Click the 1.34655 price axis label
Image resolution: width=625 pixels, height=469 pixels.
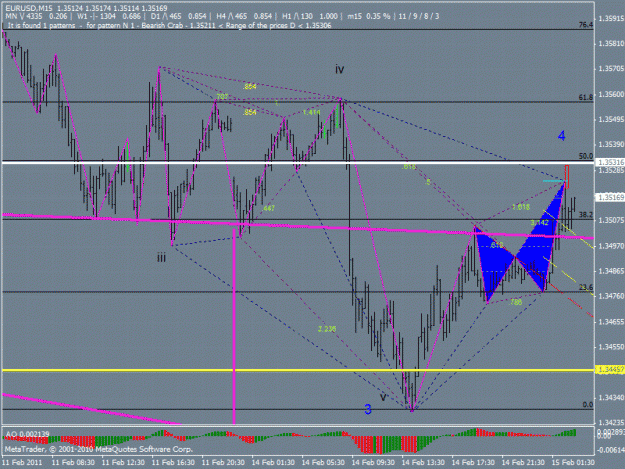pos(611,322)
